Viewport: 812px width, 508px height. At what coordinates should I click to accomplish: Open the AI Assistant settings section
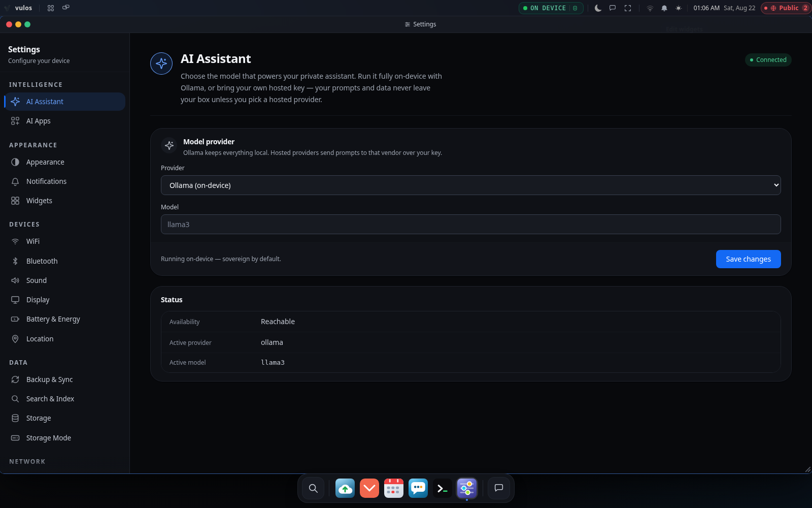(x=64, y=102)
